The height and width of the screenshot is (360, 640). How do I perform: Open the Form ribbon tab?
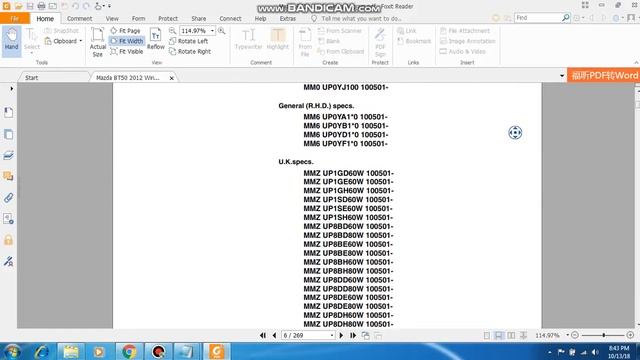click(x=138, y=18)
